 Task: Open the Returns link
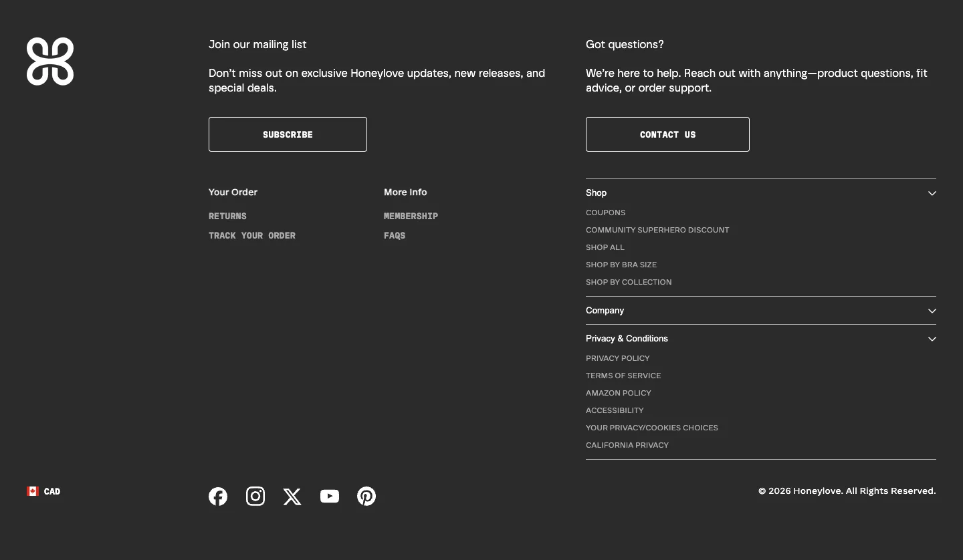pyautogui.click(x=227, y=216)
